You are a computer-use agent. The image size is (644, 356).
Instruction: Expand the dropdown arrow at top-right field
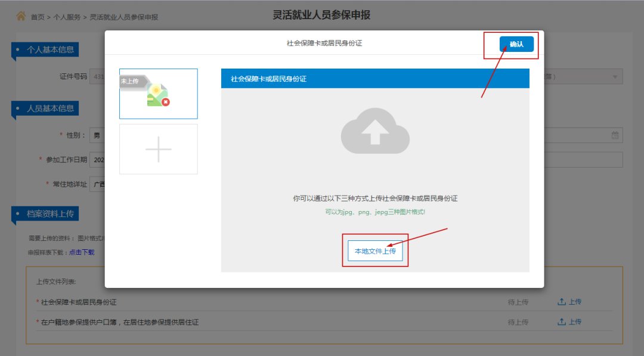615,77
